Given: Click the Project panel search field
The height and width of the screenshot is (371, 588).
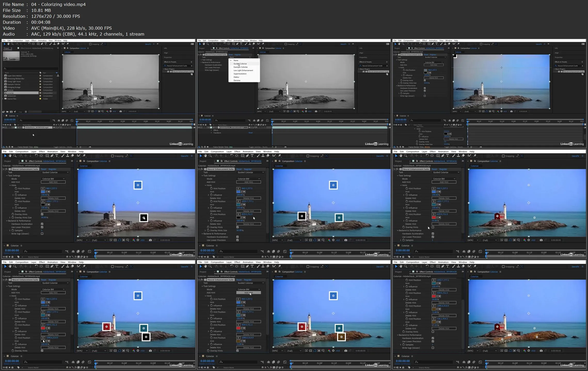Looking at the screenshot, I should pos(30,69).
